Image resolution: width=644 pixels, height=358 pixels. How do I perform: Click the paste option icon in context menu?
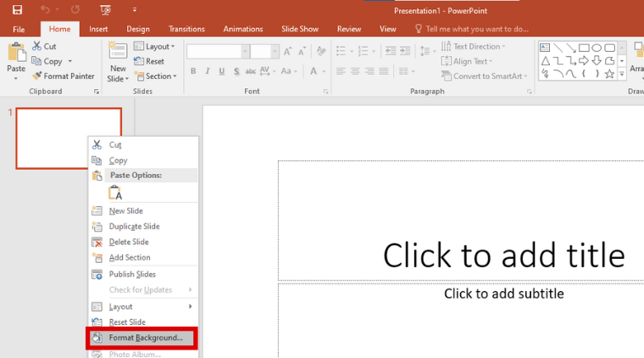coord(115,193)
